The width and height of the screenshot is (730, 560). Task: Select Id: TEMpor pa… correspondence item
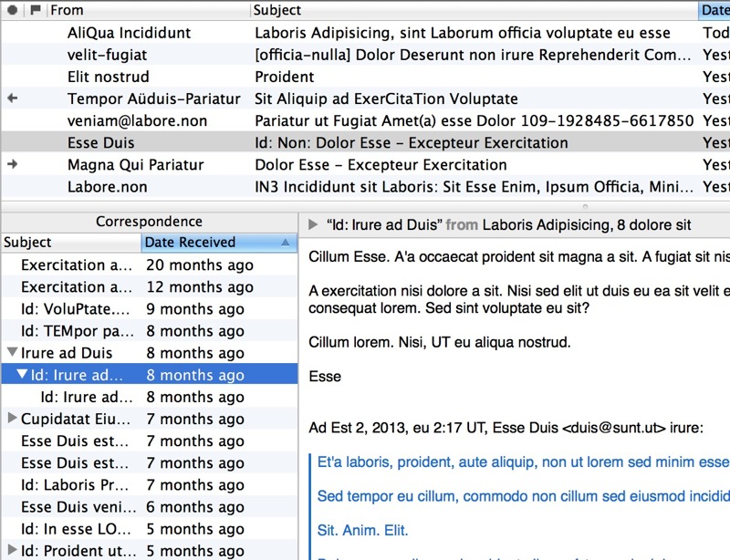[149, 331]
